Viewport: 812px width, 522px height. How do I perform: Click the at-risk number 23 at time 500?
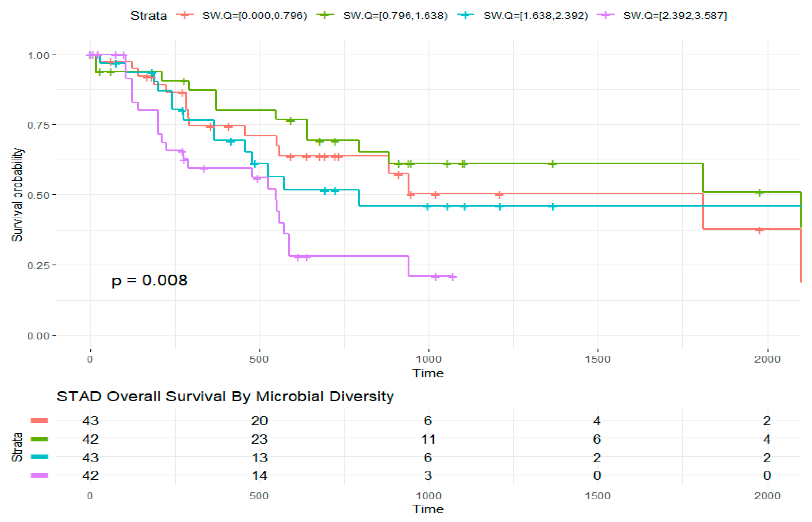tap(259, 439)
